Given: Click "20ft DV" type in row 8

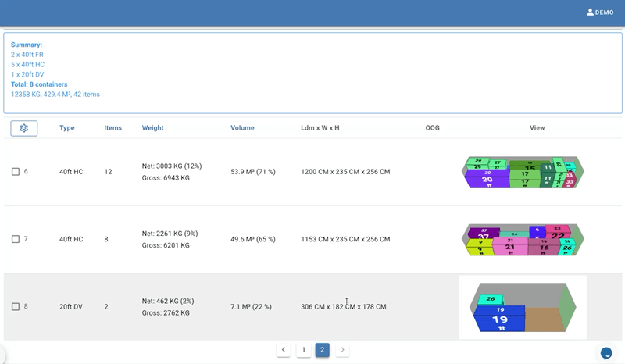Looking at the screenshot, I should coord(71,307).
